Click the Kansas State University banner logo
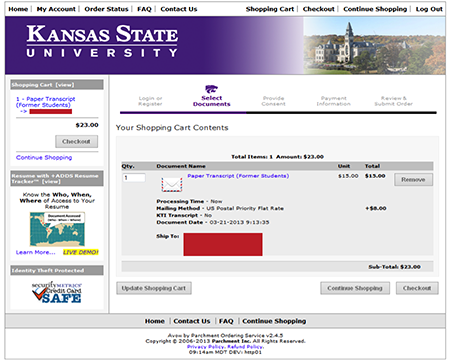450x363 pixels. 102,41
